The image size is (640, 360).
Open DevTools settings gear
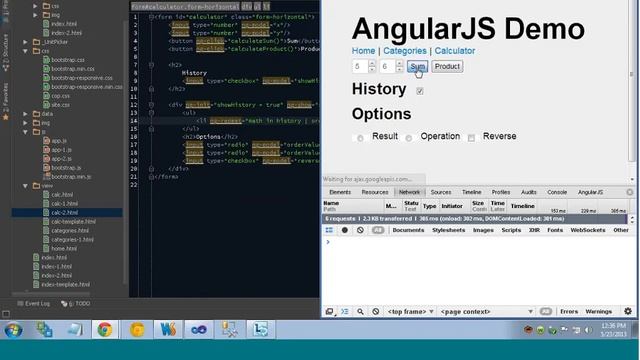tap(628, 311)
